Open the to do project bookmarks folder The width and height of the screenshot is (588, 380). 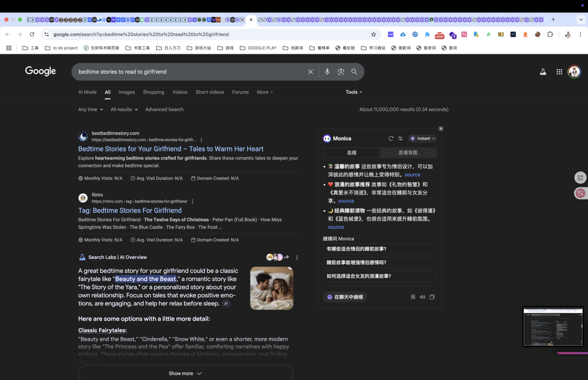click(61, 48)
